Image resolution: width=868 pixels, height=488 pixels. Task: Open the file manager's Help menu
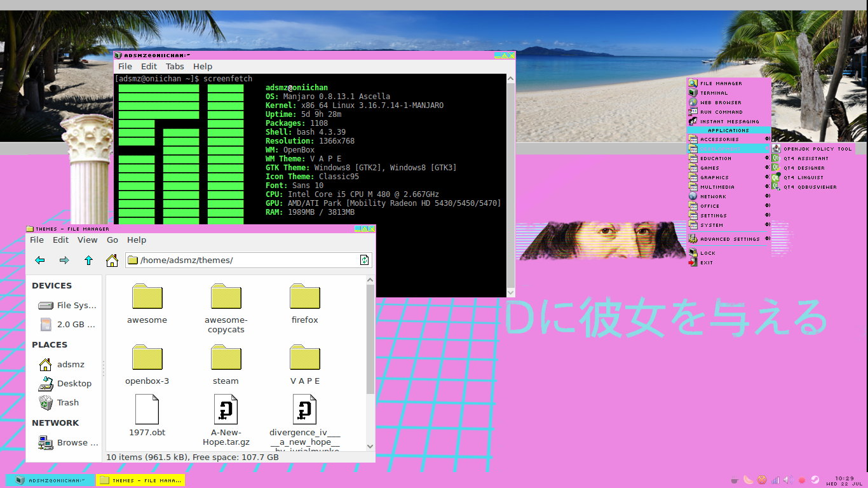[137, 240]
